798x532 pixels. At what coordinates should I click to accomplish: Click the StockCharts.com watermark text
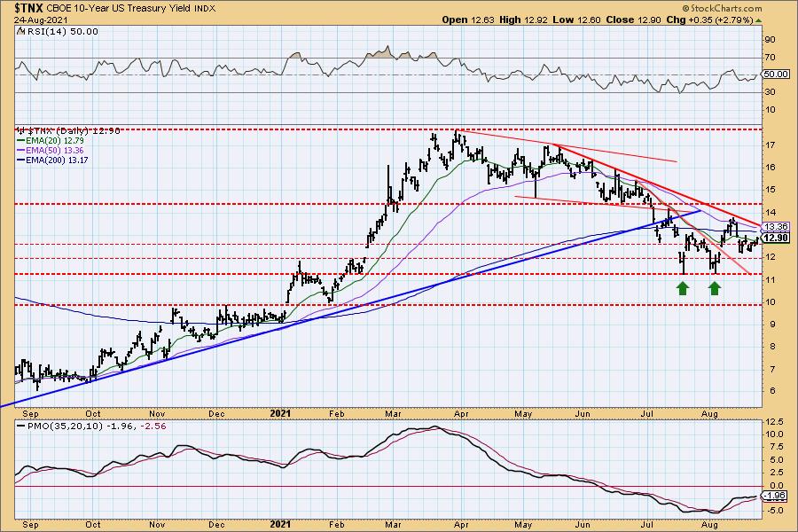(x=722, y=8)
